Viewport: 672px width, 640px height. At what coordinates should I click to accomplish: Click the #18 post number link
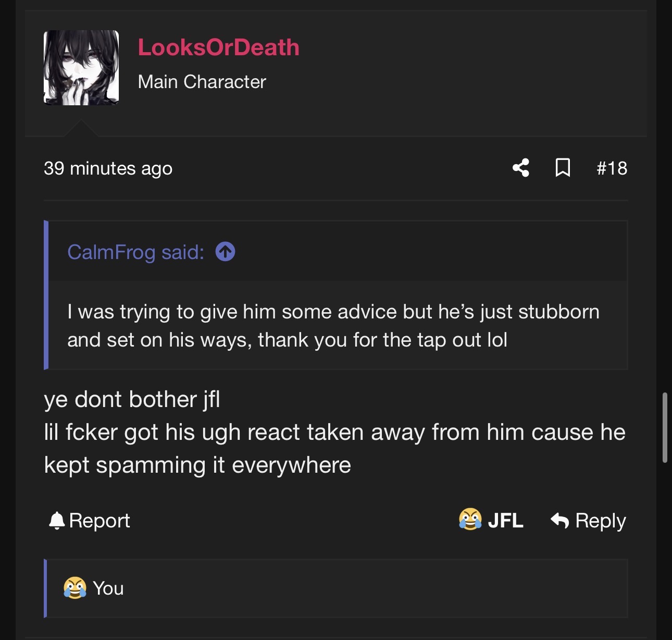[612, 168]
